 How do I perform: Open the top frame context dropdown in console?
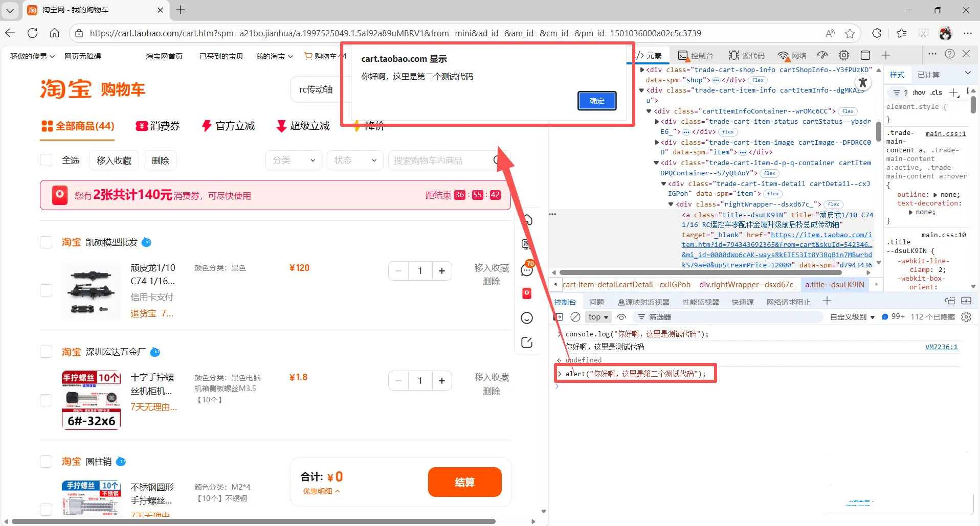click(x=597, y=317)
